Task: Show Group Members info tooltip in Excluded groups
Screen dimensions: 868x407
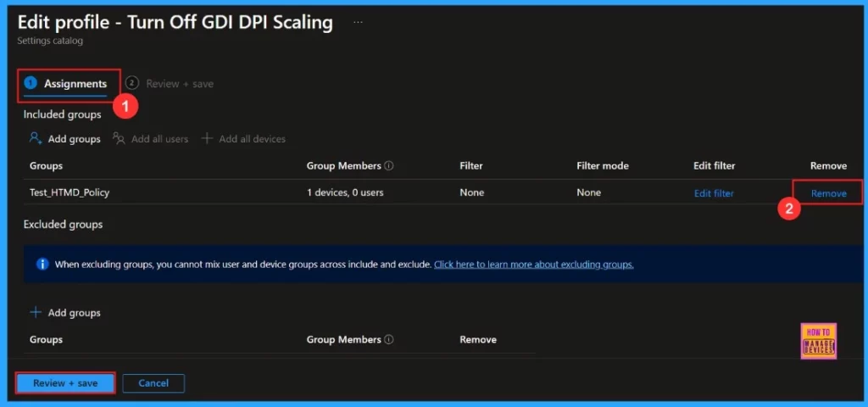Action: click(x=389, y=339)
